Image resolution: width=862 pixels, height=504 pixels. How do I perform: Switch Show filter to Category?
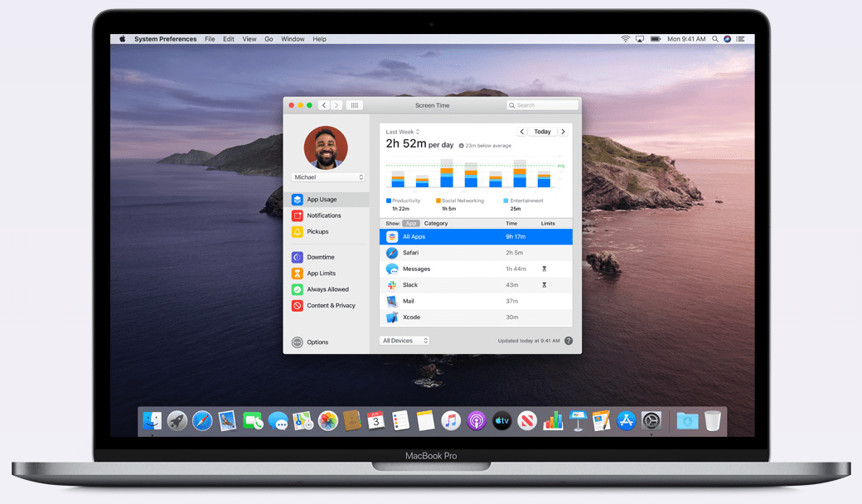(x=436, y=224)
